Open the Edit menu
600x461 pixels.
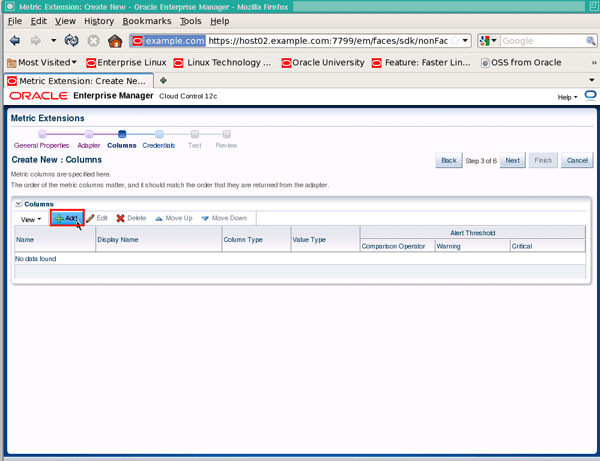39,21
